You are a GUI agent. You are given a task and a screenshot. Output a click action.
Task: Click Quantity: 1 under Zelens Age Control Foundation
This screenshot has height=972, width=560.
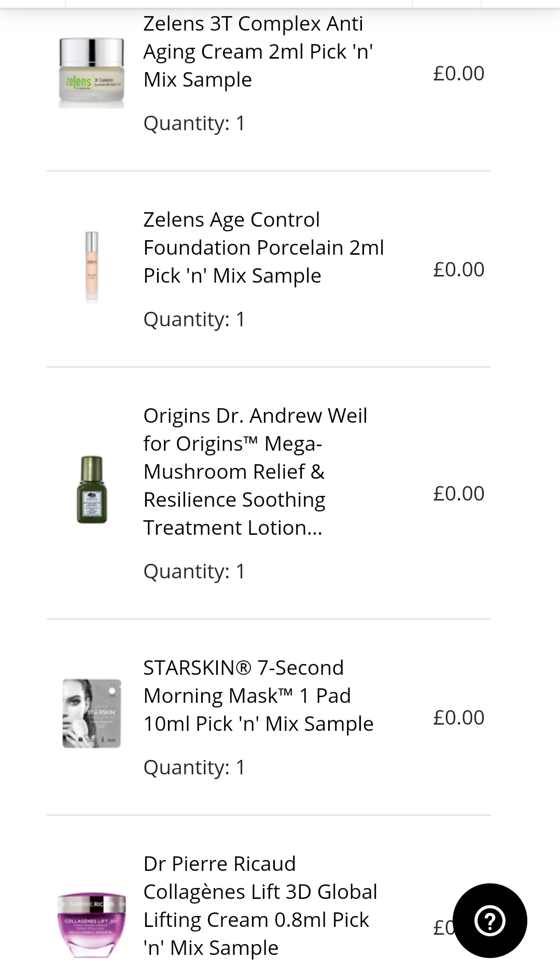click(x=194, y=320)
